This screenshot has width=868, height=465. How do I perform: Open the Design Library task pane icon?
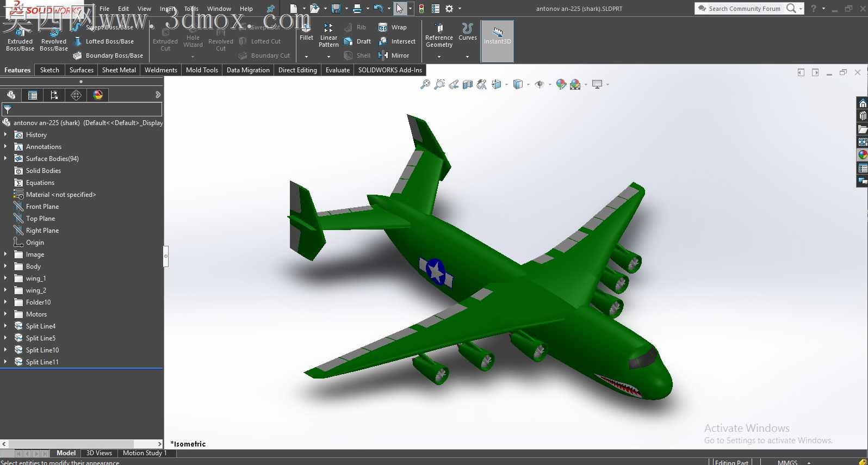pos(863,116)
